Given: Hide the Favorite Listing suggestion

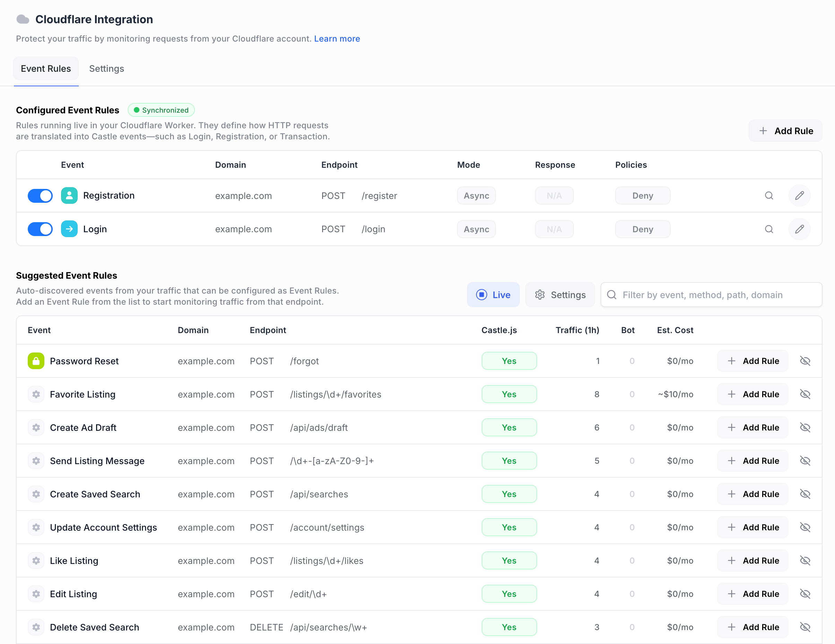Looking at the screenshot, I should click(x=805, y=394).
